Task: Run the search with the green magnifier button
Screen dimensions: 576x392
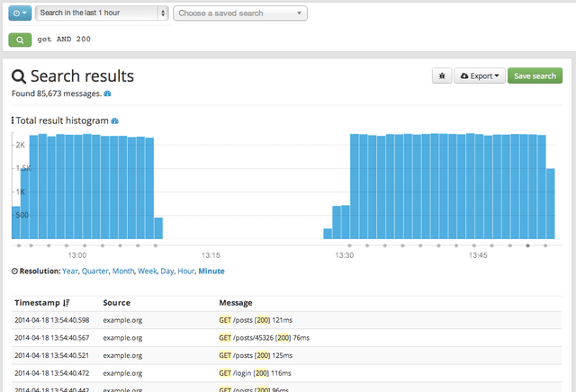Action: 20,40
